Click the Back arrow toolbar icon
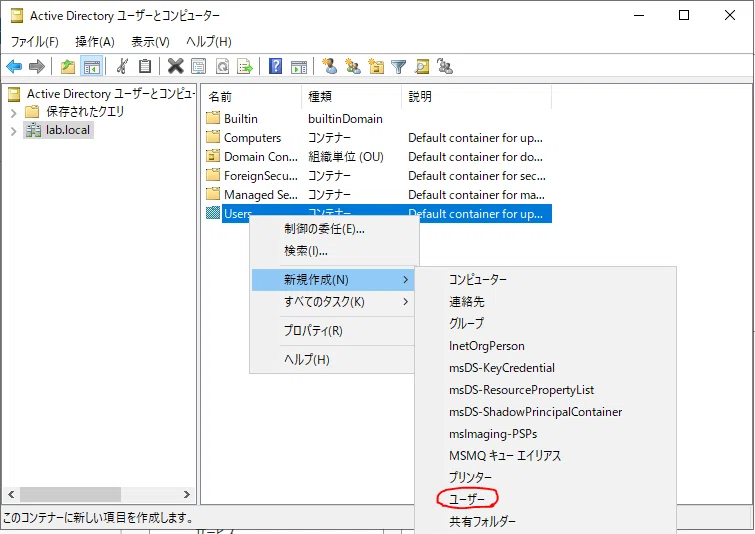 click(x=14, y=66)
